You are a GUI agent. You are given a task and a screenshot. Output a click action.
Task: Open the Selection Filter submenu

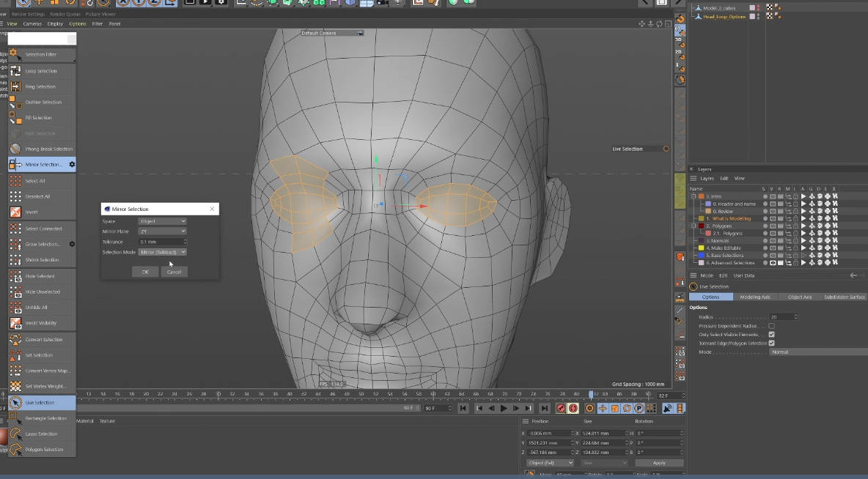pos(42,54)
